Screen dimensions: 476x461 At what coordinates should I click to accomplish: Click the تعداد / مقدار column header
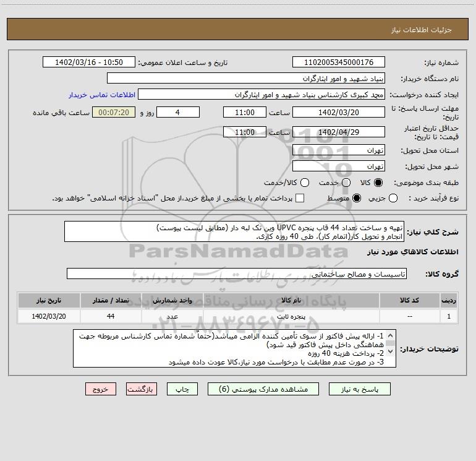click(111, 300)
